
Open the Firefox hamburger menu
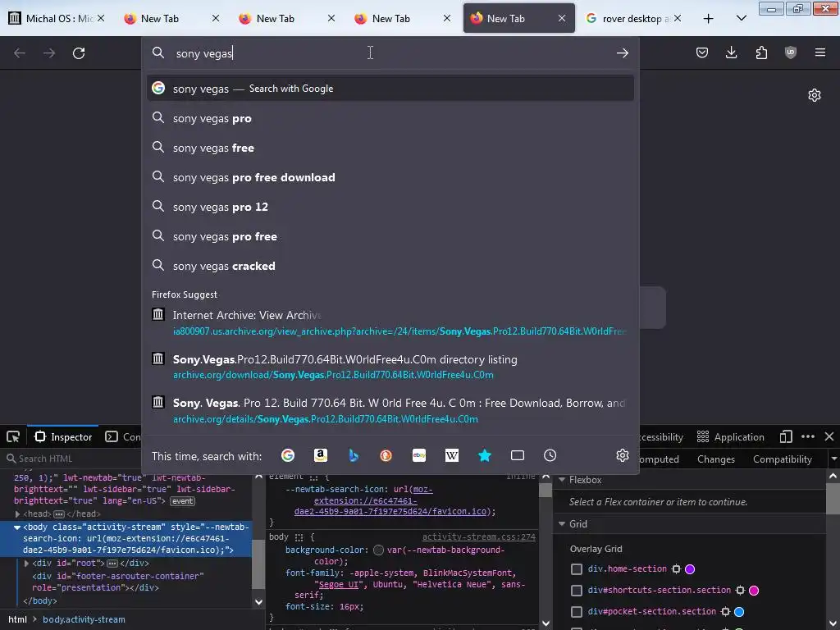coord(819,52)
